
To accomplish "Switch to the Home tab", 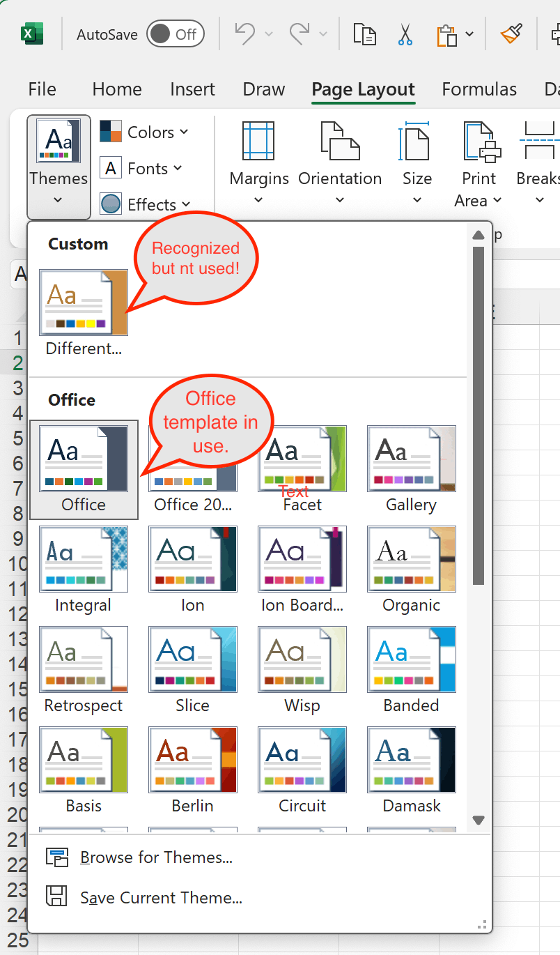I will [x=117, y=89].
